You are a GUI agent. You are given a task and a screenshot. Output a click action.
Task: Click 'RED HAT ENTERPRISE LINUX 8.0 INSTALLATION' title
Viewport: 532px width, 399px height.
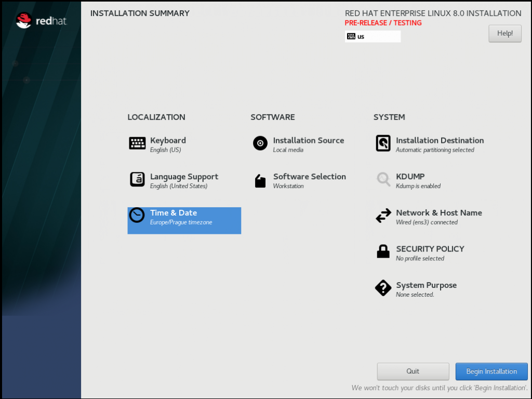[433, 13]
